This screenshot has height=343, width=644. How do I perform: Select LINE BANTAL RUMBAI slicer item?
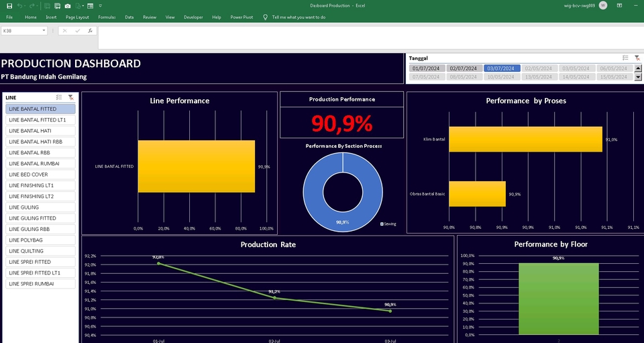[40, 164]
